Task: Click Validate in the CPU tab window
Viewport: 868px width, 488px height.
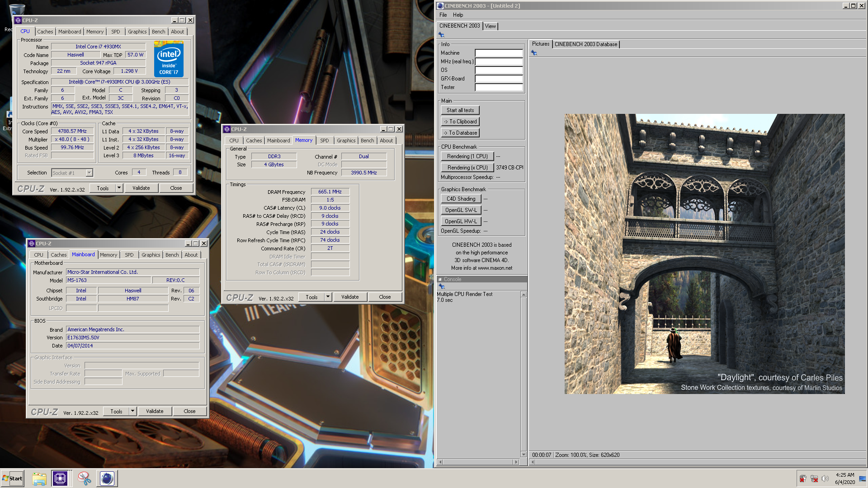Action: click(x=141, y=188)
